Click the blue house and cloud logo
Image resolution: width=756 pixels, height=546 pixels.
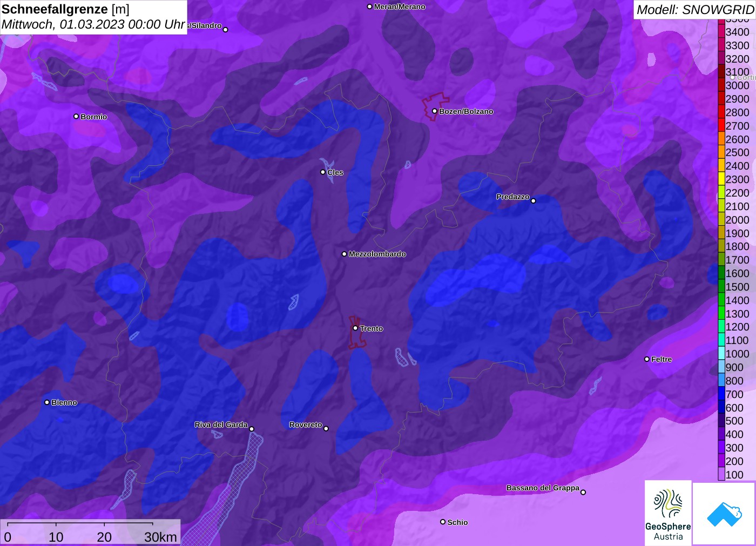coord(724,514)
